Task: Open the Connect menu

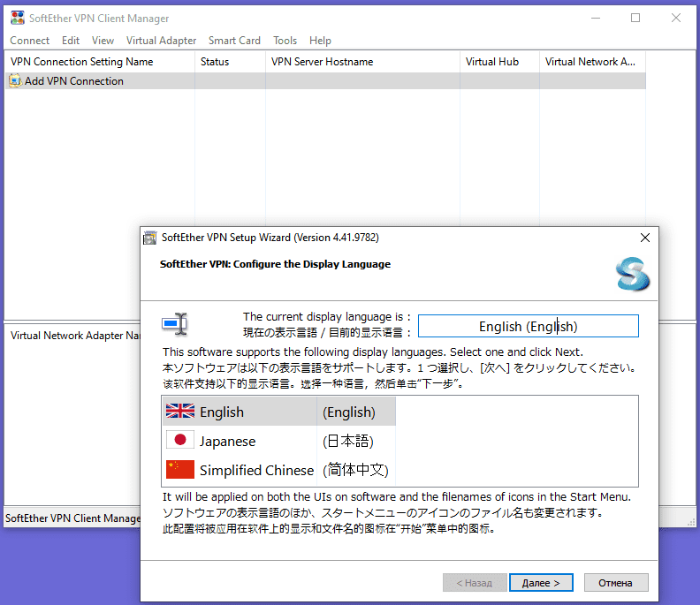Action: (x=29, y=41)
